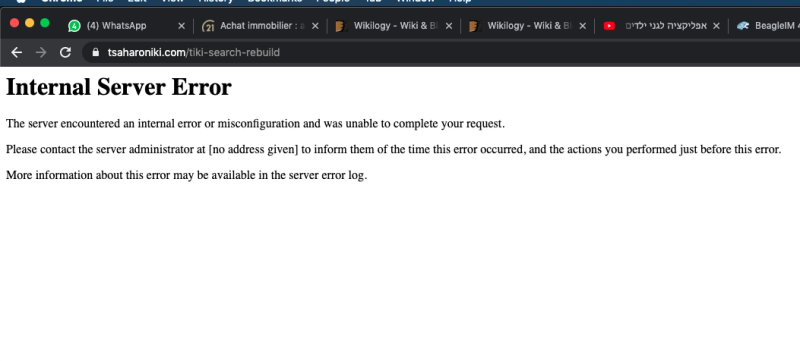Click the sentence "The server encountered an internal error"
Image resolution: width=800 pixels, height=361 pixels.
tap(255, 123)
